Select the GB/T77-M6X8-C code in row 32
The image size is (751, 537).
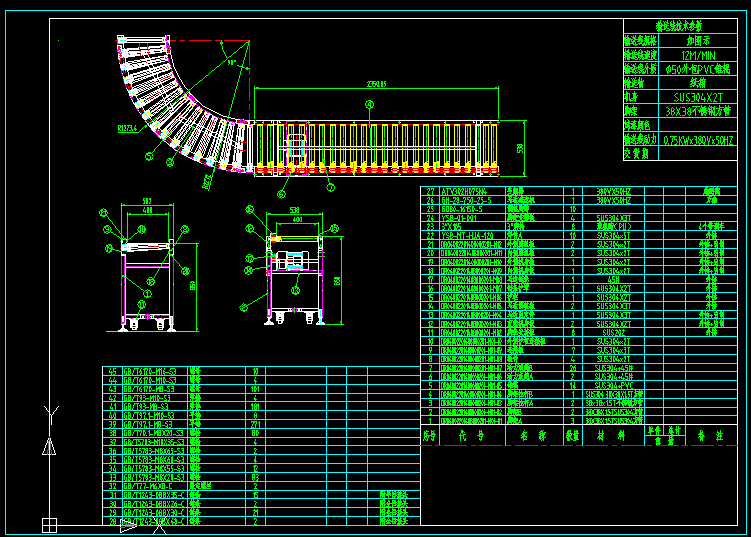click(147, 485)
